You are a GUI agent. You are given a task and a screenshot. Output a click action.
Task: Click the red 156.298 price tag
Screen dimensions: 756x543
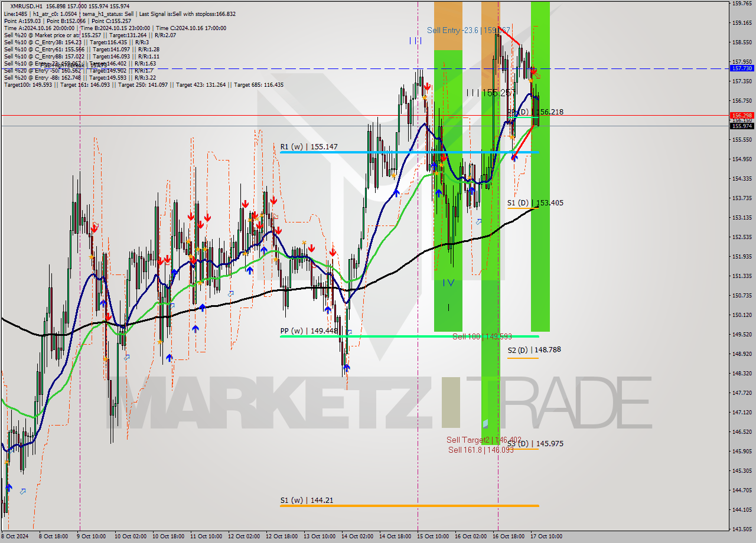(742, 116)
